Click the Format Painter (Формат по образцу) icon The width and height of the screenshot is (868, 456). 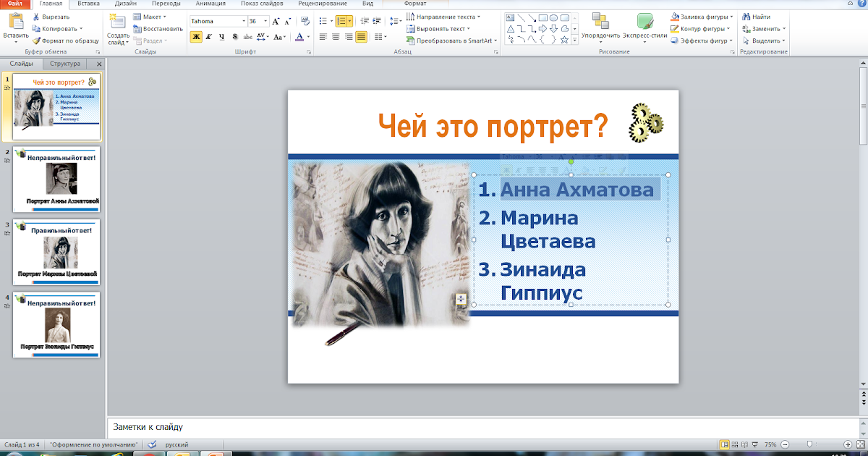tap(36, 41)
